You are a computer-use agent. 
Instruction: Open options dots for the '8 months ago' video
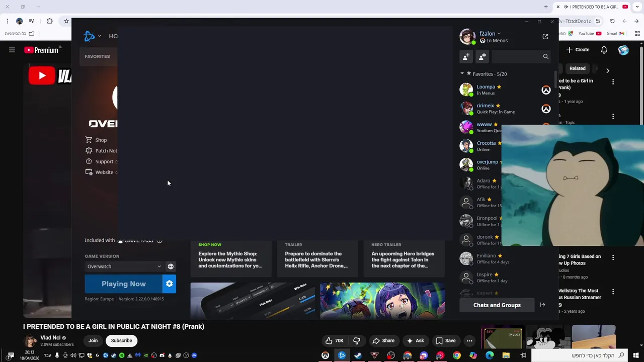click(x=613, y=257)
